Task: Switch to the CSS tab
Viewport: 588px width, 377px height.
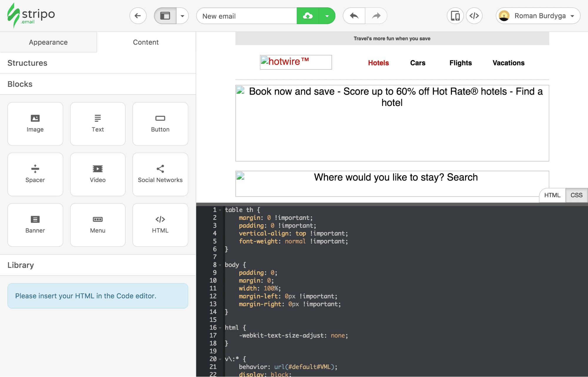Action: [576, 195]
